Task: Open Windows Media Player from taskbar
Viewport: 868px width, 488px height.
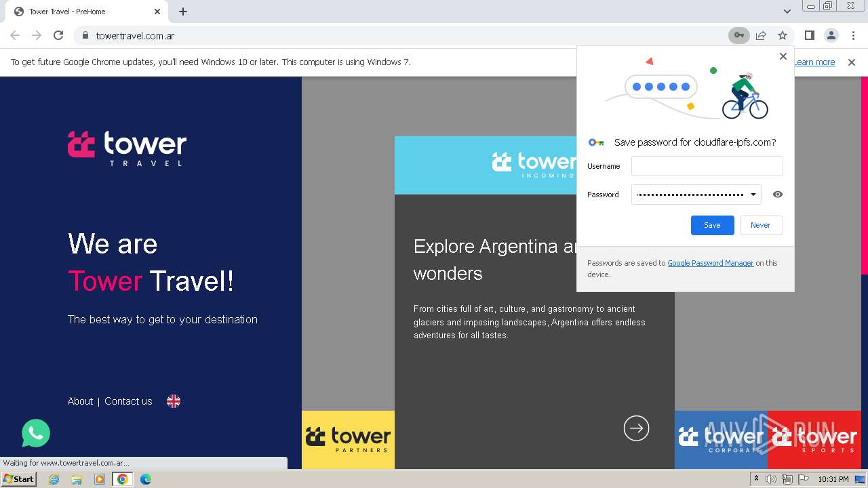Action: [100, 479]
